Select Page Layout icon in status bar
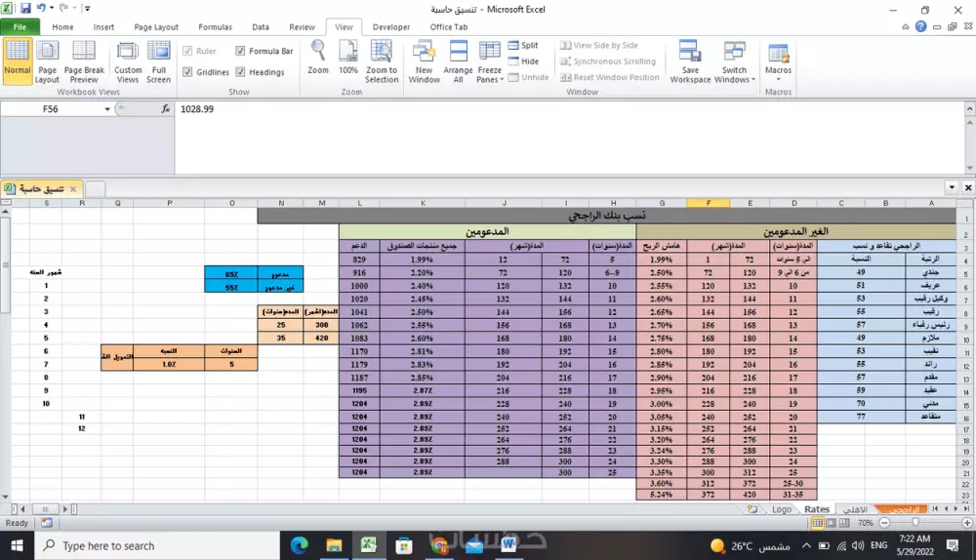976x560 pixels. [x=831, y=523]
